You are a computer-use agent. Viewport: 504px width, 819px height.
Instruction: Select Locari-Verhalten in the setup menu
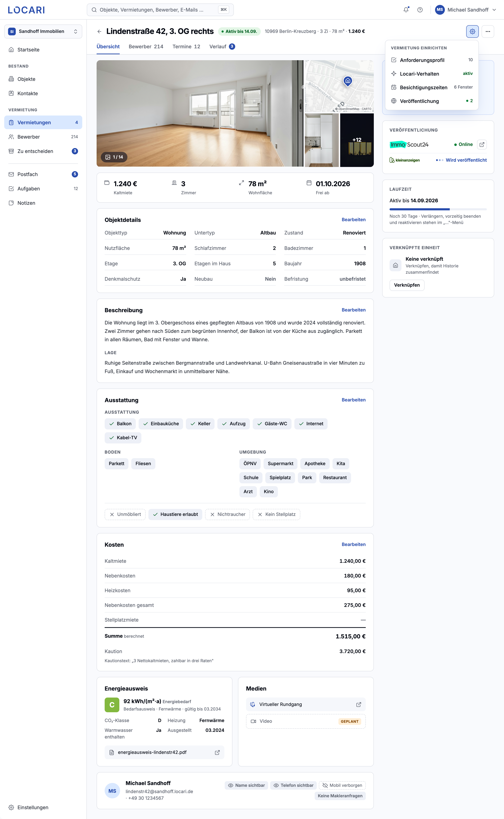coord(432,74)
